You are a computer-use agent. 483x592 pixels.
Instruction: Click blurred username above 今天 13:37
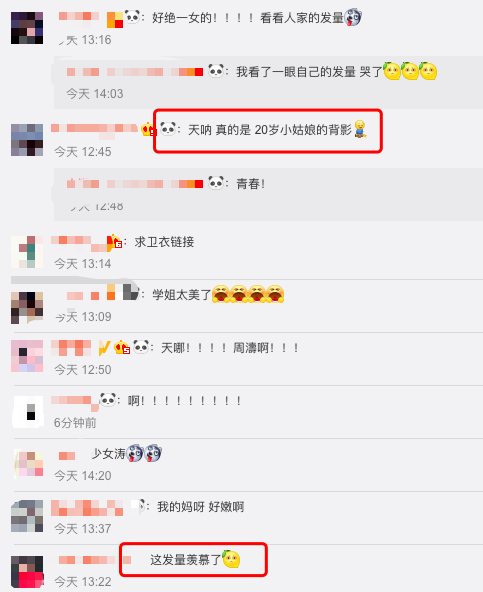tap(87, 508)
